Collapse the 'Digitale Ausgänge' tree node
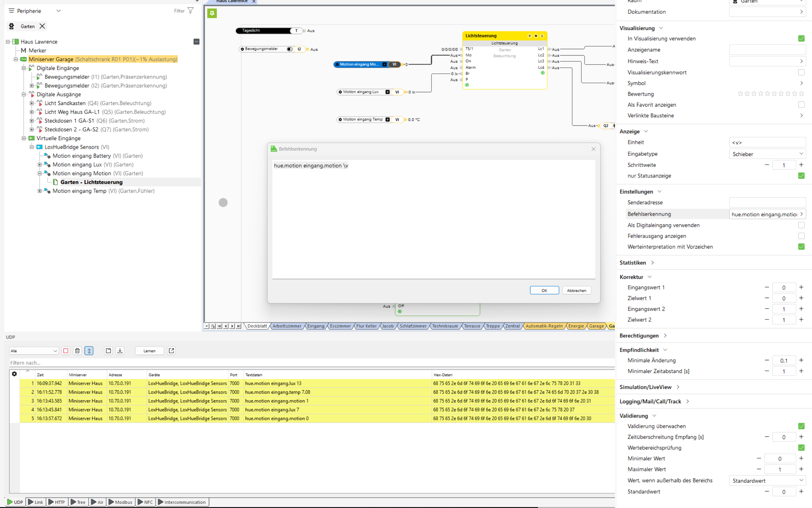The height and width of the screenshot is (508, 812). (24, 94)
